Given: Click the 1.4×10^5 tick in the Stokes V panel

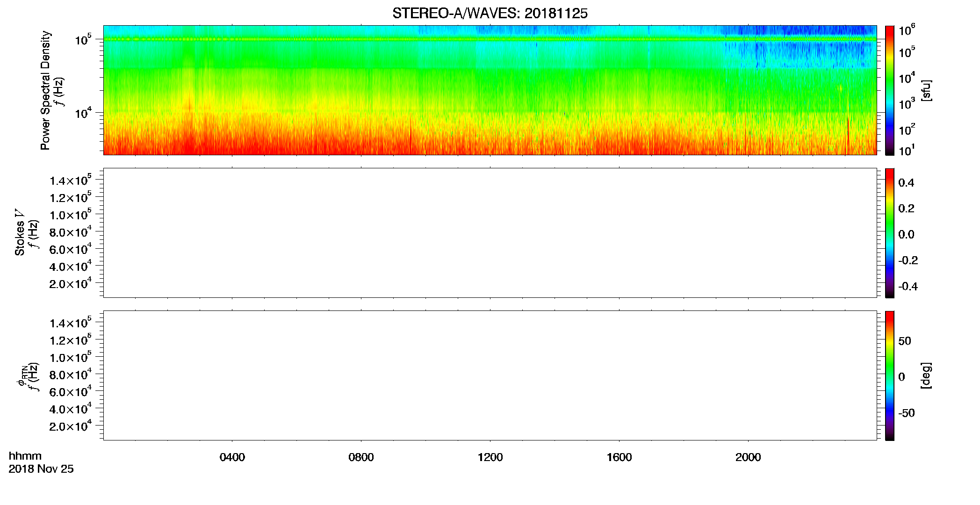Looking at the screenshot, I should pos(71,180).
